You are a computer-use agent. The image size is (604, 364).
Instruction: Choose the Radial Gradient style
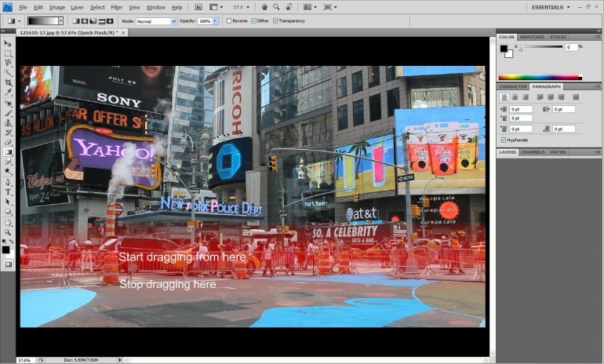(x=85, y=21)
